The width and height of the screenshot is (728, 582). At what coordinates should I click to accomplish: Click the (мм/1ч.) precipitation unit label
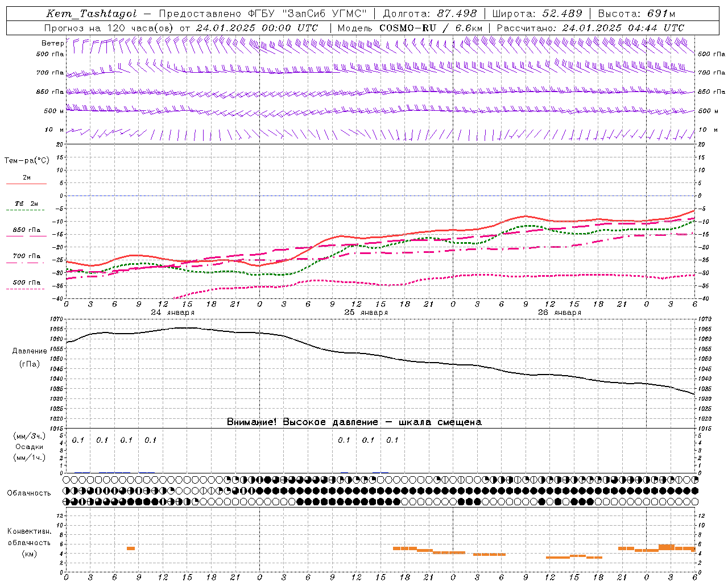point(30,458)
